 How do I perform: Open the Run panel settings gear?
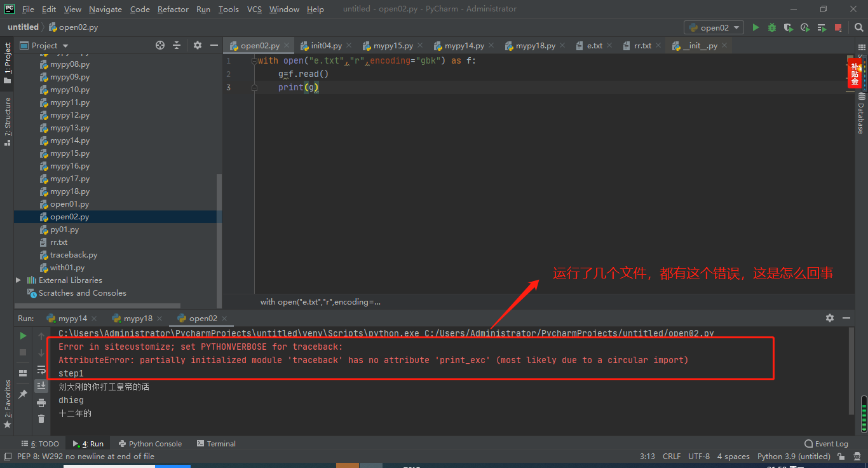[830, 318]
